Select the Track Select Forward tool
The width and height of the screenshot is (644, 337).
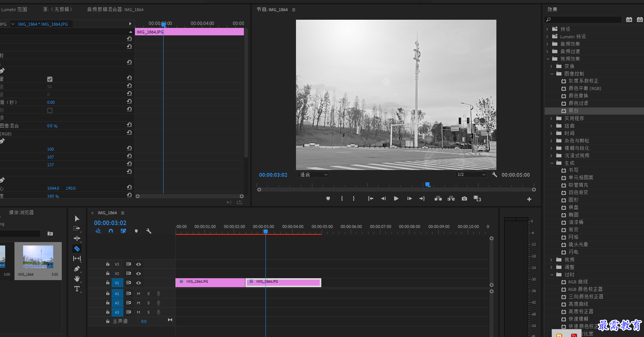77,228
